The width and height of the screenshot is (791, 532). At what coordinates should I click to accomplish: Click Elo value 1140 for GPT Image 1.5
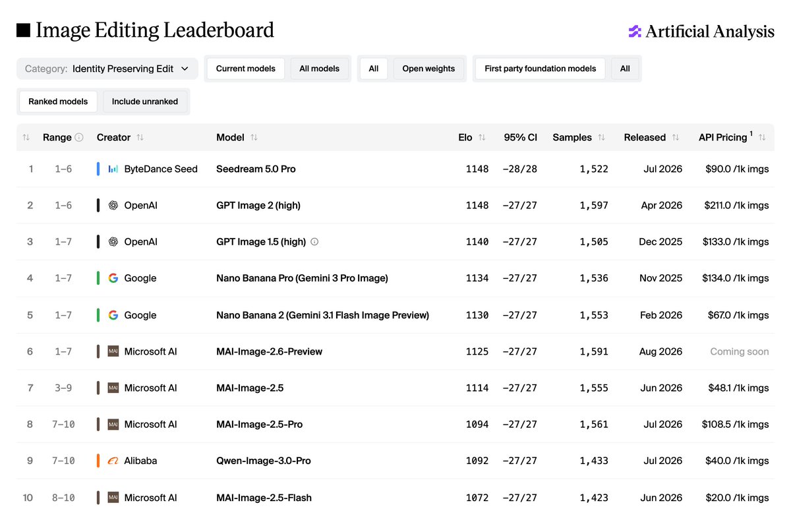point(477,242)
